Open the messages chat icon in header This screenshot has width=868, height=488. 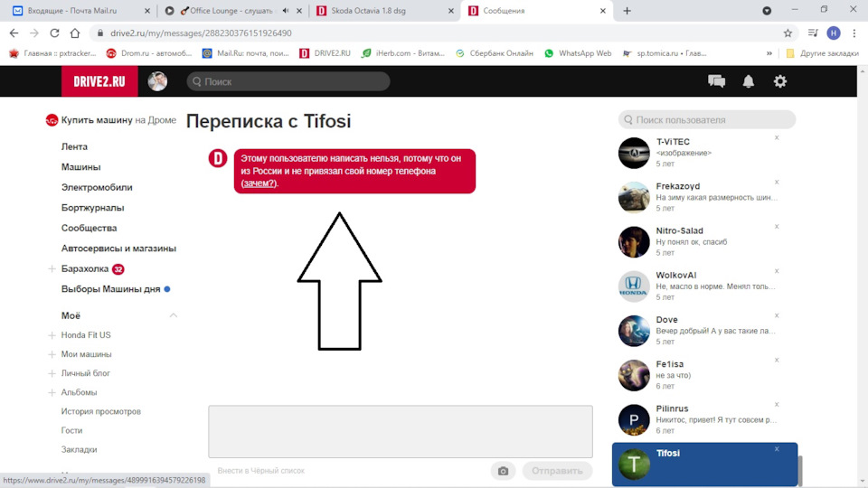tap(716, 81)
